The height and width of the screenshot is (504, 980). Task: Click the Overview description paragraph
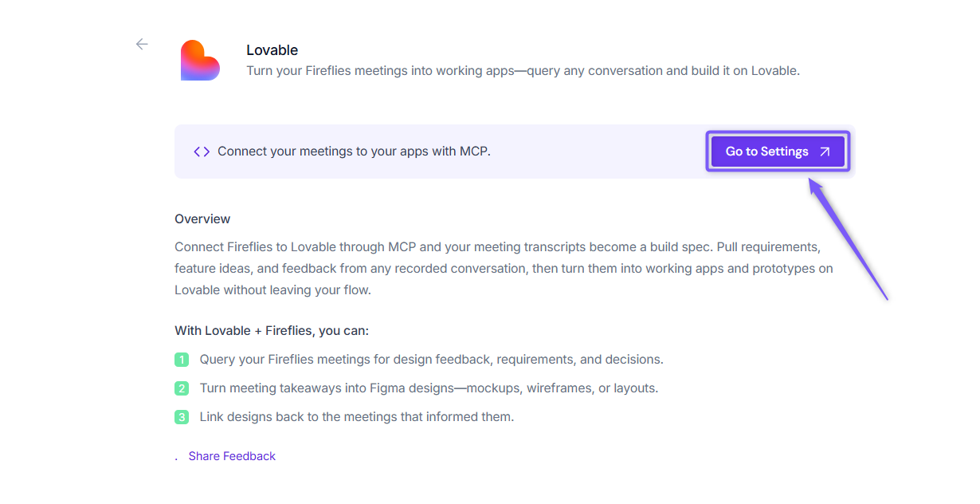(504, 269)
